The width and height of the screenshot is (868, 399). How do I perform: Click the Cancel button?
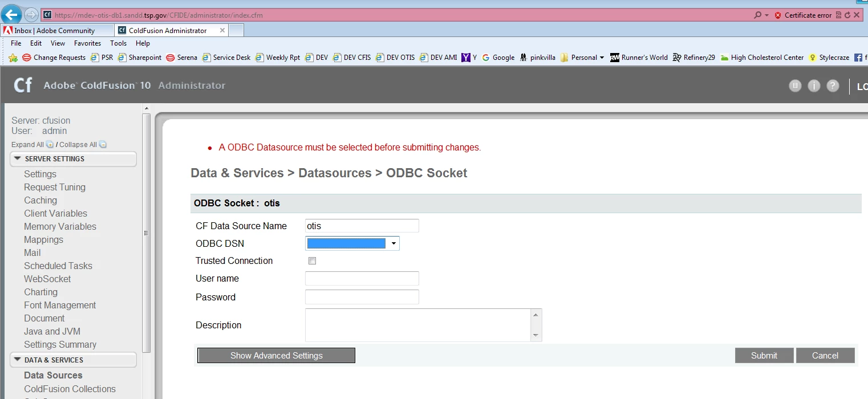coord(825,356)
